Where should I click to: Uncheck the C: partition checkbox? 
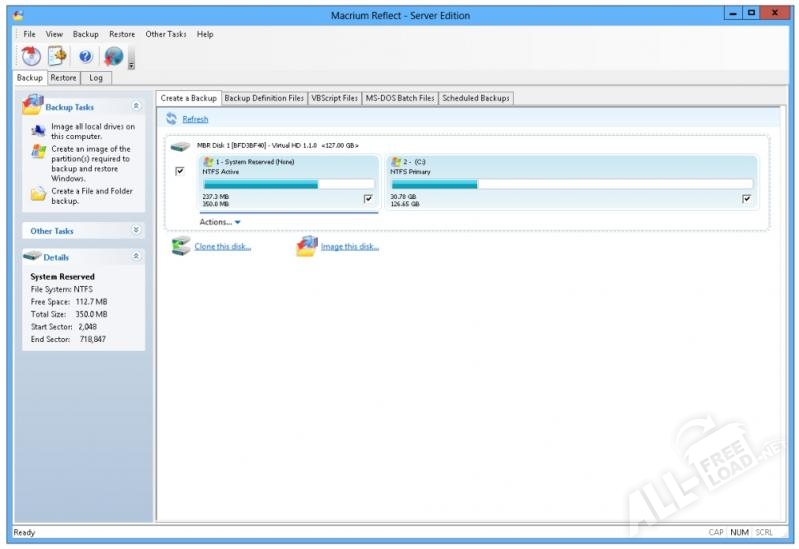[746, 199]
